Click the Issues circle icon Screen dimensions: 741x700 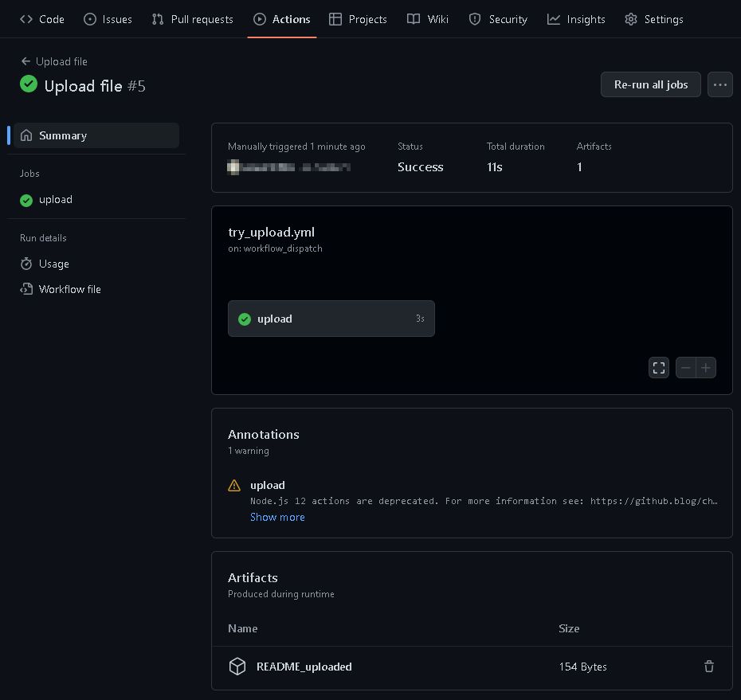(90, 19)
